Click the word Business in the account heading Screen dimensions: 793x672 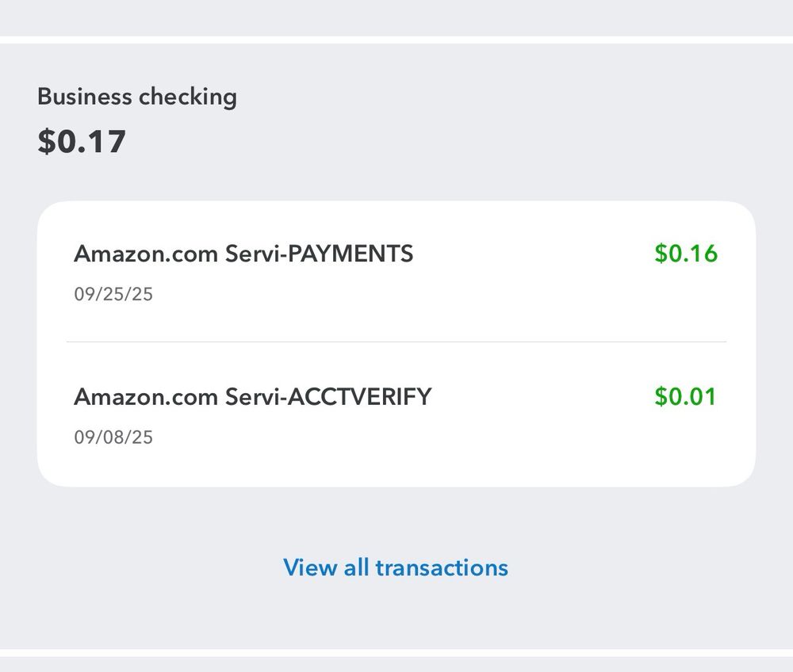tap(84, 97)
